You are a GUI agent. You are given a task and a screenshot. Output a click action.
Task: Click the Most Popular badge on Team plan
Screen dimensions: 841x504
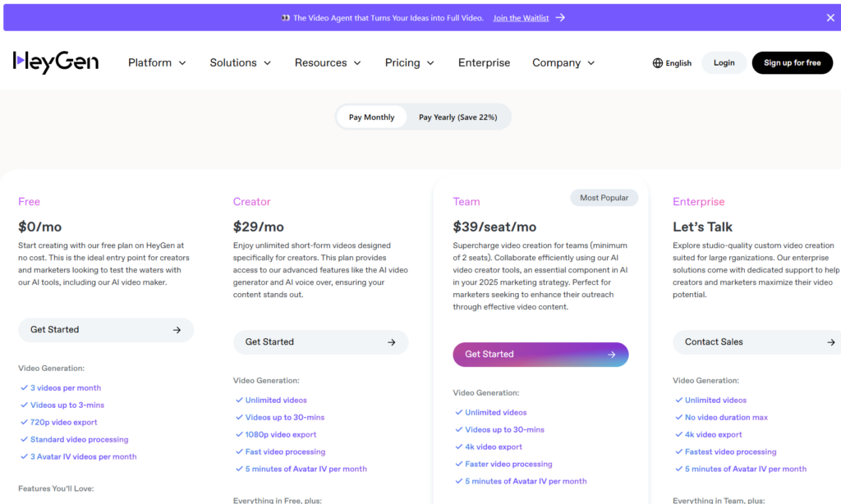coord(604,197)
